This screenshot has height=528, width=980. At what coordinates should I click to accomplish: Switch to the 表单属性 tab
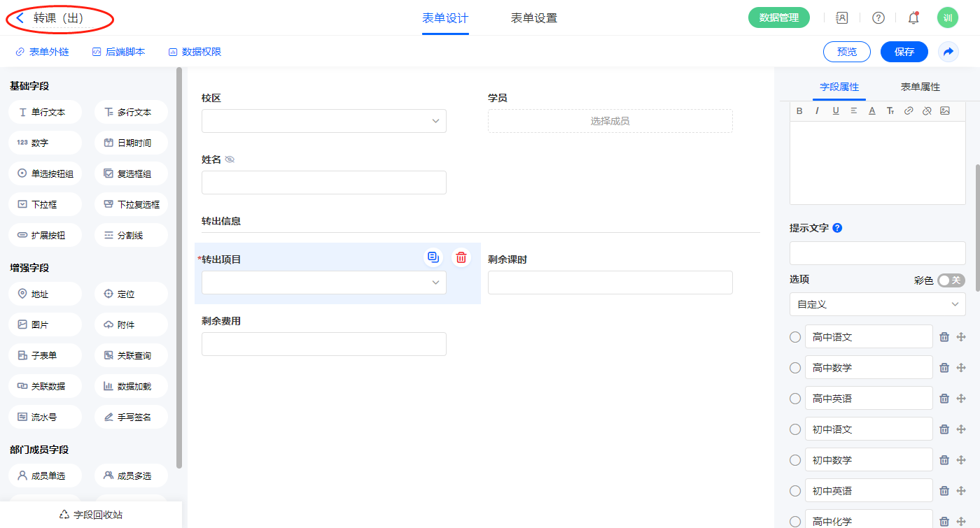click(x=920, y=87)
